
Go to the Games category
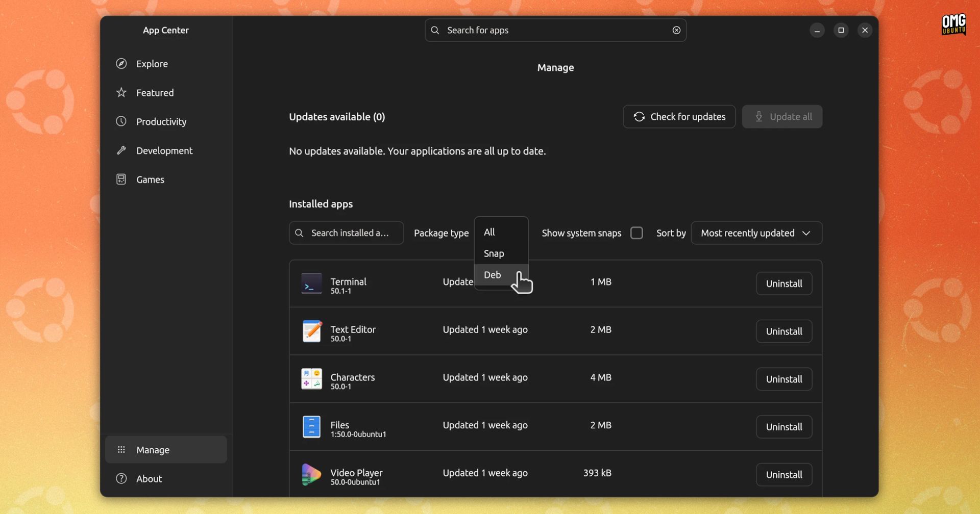point(150,179)
